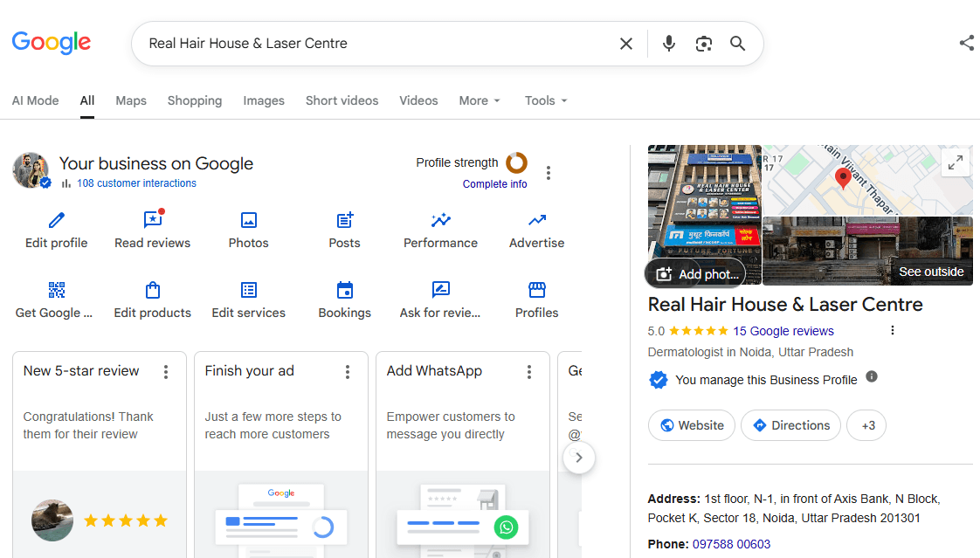Clear the search box with the X icon
The width and height of the screenshot is (980, 558).
(625, 44)
